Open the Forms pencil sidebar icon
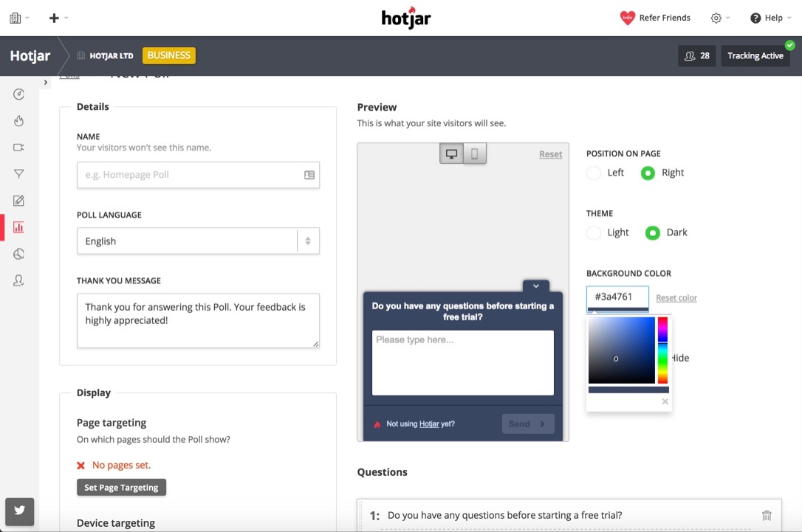 [19, 201]
